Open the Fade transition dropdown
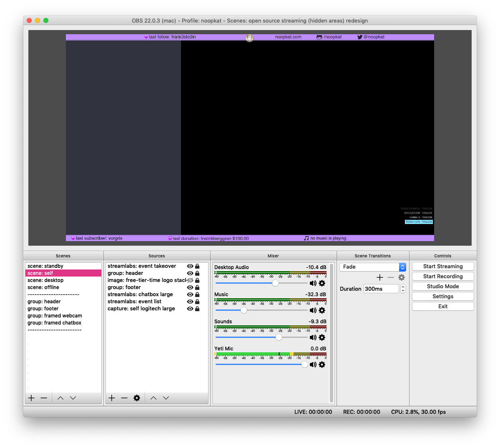 (372, 267)
